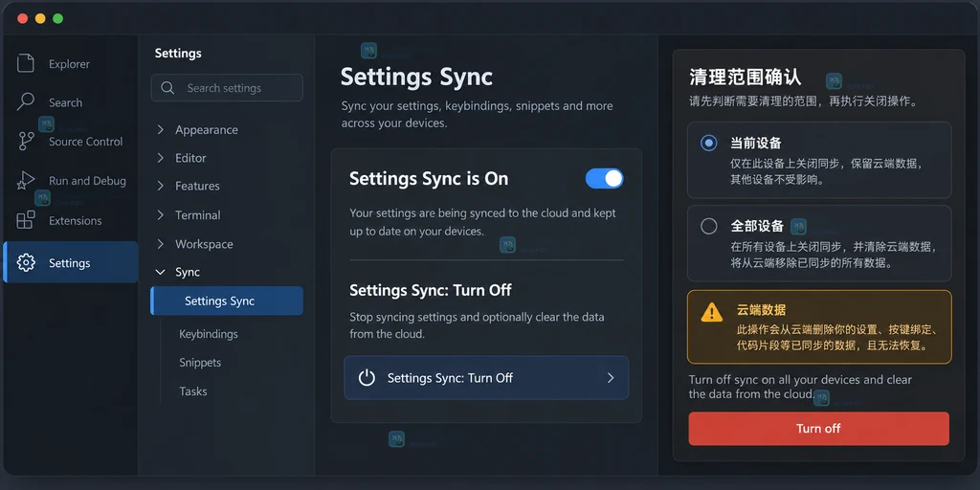Expand the Workspace chevron
Viewport: 980px width, 490px height.
click(x=161, y=244)
